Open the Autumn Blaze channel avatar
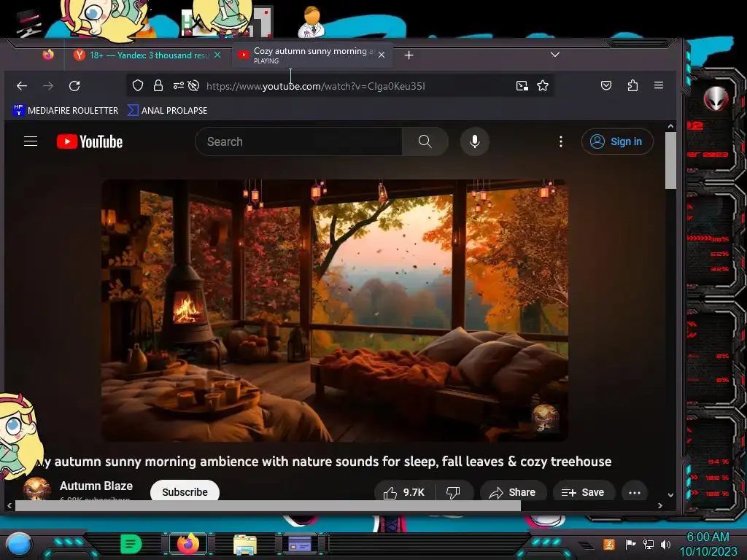 [x=37, y=489]
